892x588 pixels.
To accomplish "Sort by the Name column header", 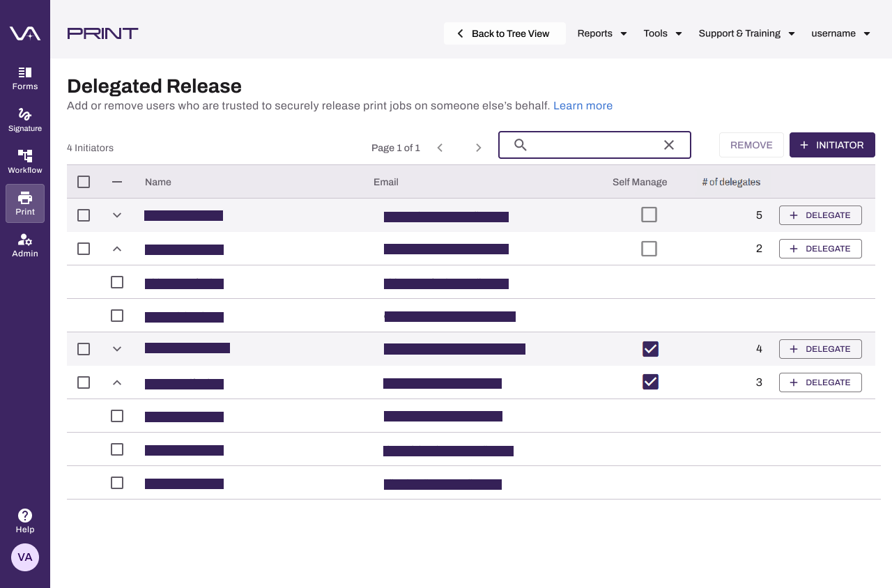I will coord(158,182).
